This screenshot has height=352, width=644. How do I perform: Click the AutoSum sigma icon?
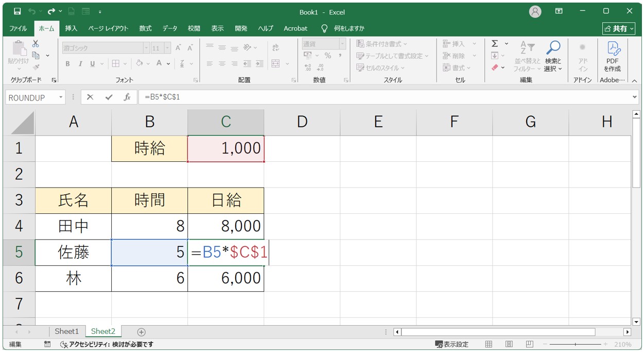(495, 44)
